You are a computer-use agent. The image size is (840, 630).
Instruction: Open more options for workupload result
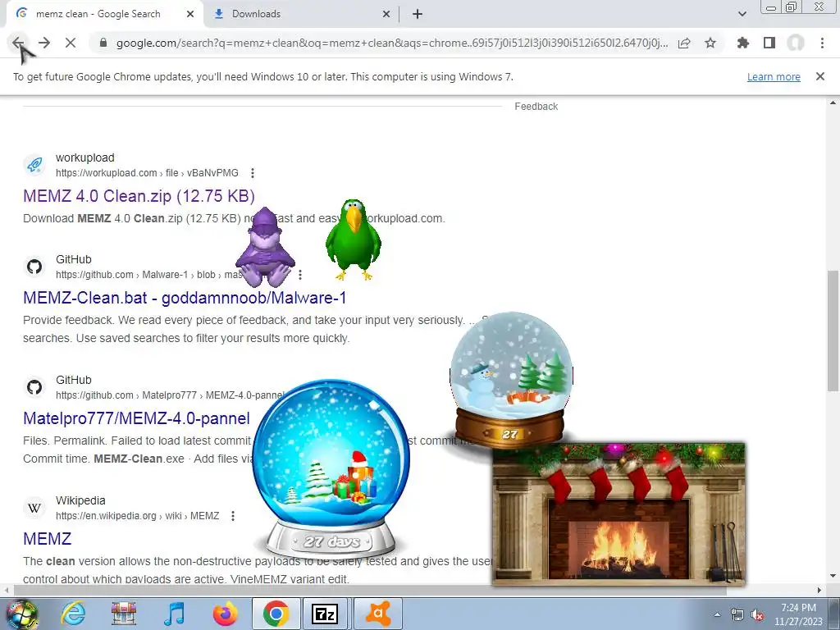pyautogui.click(x=253, y=173)
